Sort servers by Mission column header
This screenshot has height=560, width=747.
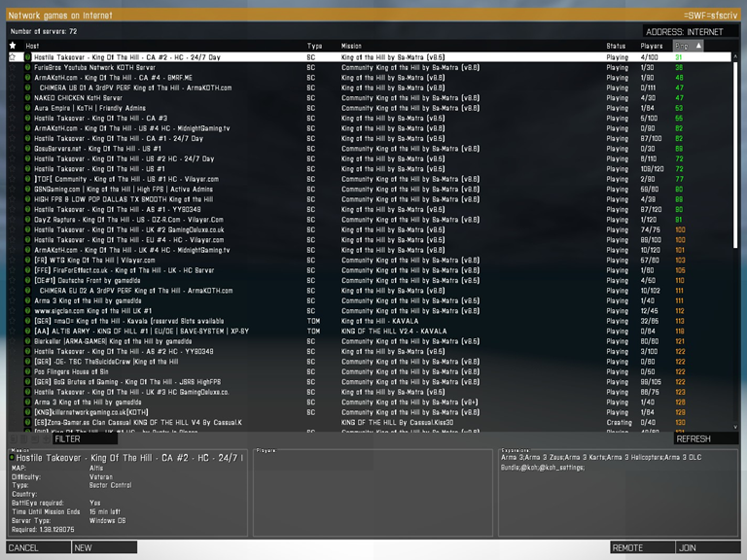coord(351,47)
